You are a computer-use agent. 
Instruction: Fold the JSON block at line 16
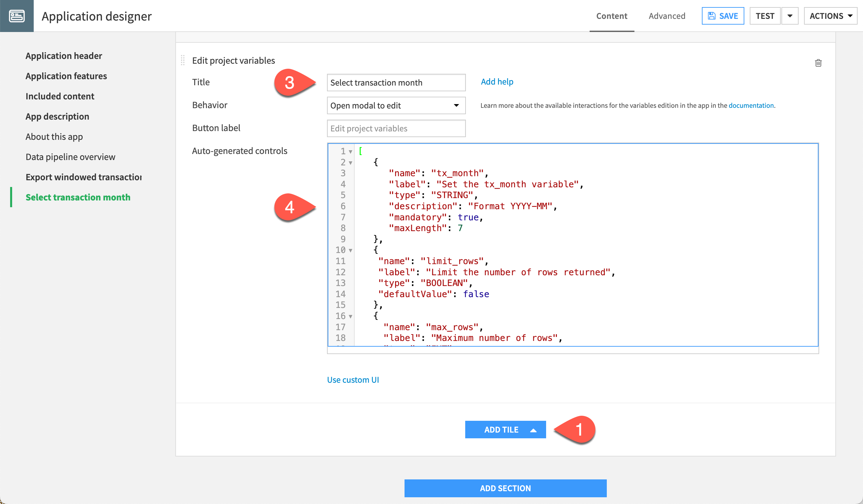(350, 316)
